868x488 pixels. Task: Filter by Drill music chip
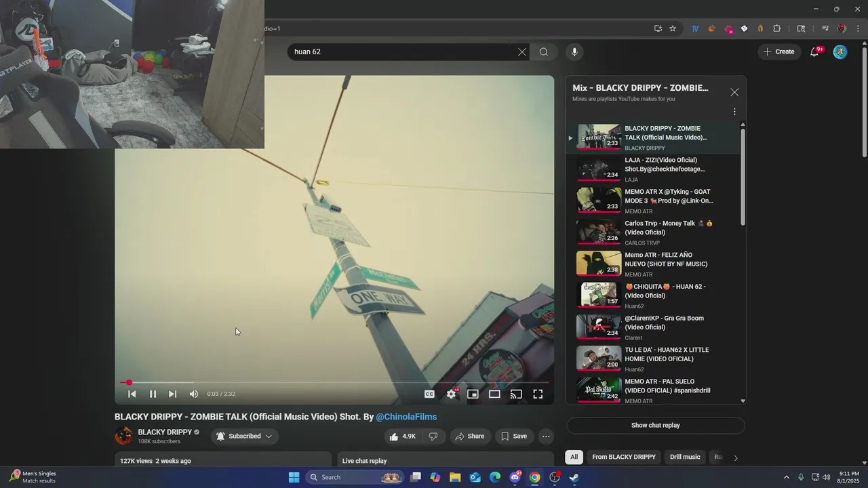(x=685, y=457)
